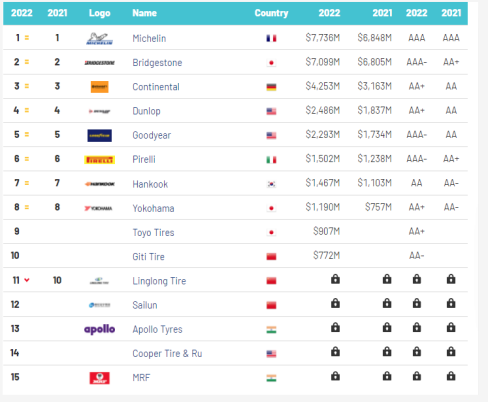Viewport: 489px width, 402px height.
Task: Open the Cooper Tire & Ru link
Action: click(x=167, y=353)
